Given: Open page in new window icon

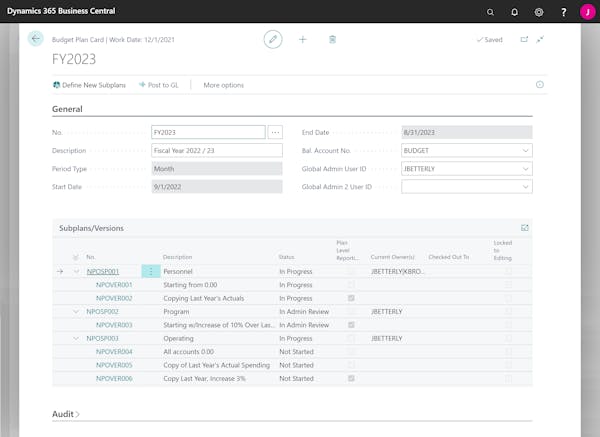Looking at the screenshot, I should coord(524,39).
